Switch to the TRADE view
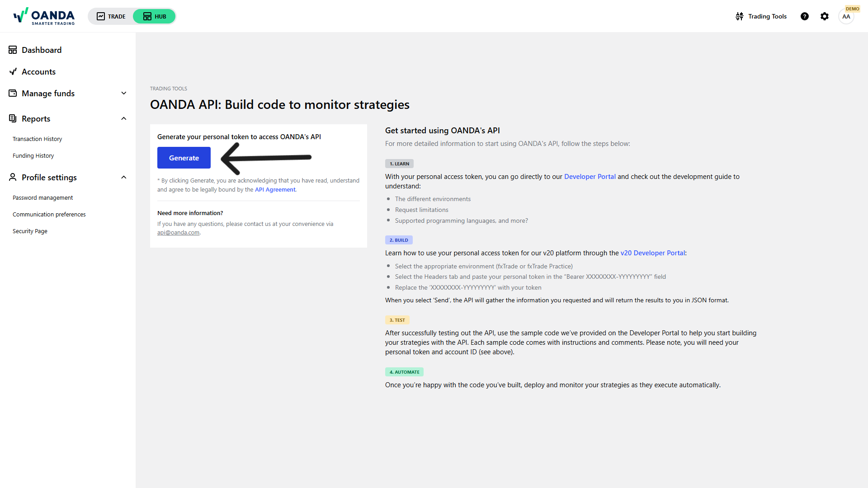Image resolution: width=868 pixels, height=488 pixels. point(111,16)
